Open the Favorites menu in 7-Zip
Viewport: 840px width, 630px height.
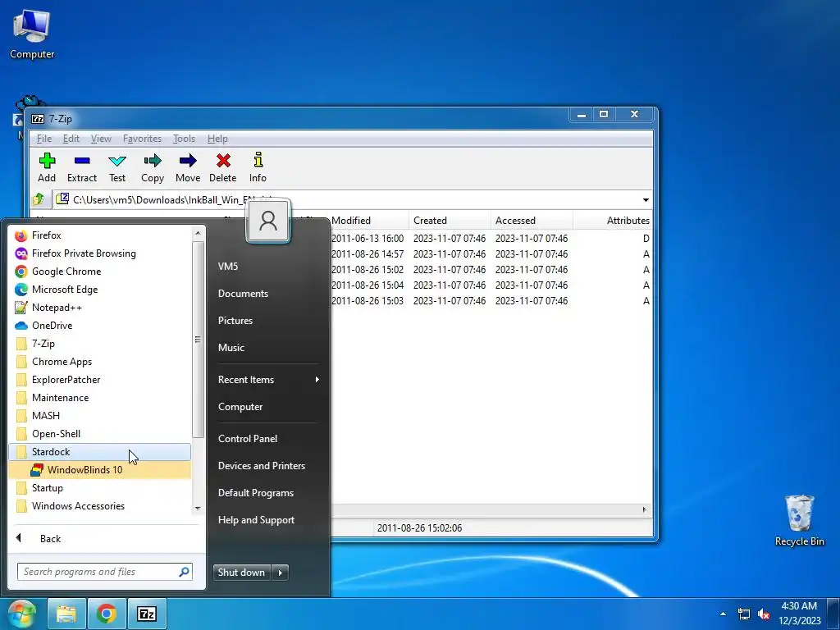[142, 139]
